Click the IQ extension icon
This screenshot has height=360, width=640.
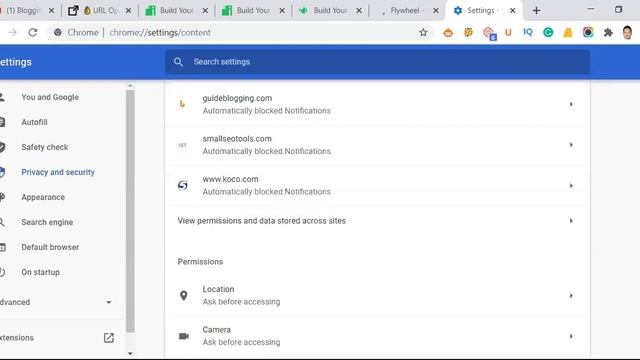(528, 32)
